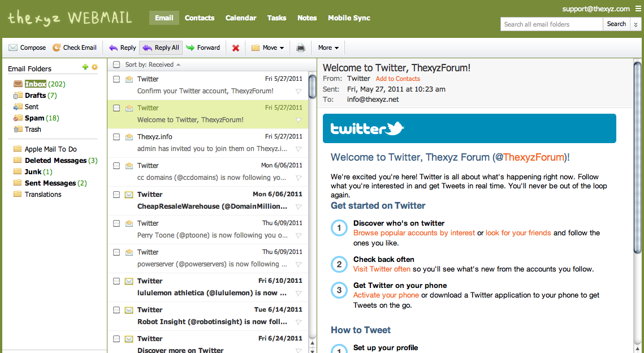
Task: Open Sent Messages folder
Action: [50, 183]
